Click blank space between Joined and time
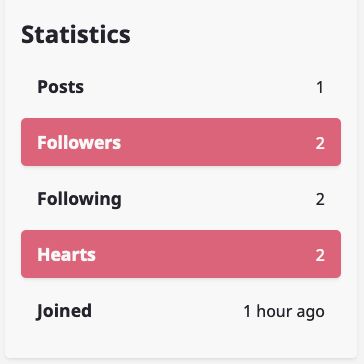Image resolution: width=364 pixels, height=364 pixels. coord(167,311)
